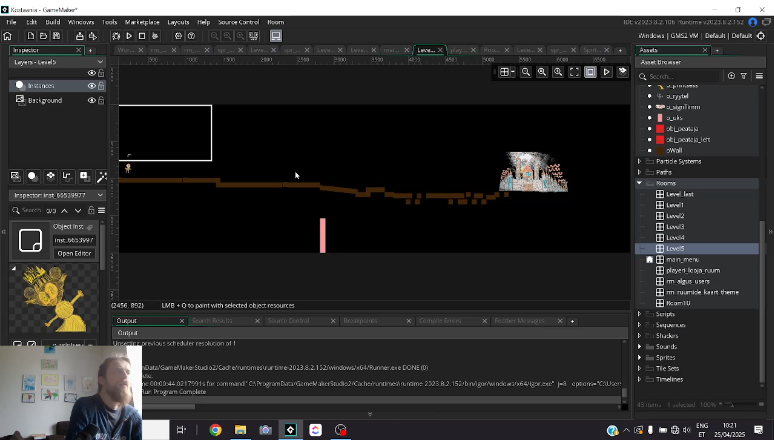The image size is (774, 440).
Task: Click the magic wand layer tool
Action: [102, 176]
